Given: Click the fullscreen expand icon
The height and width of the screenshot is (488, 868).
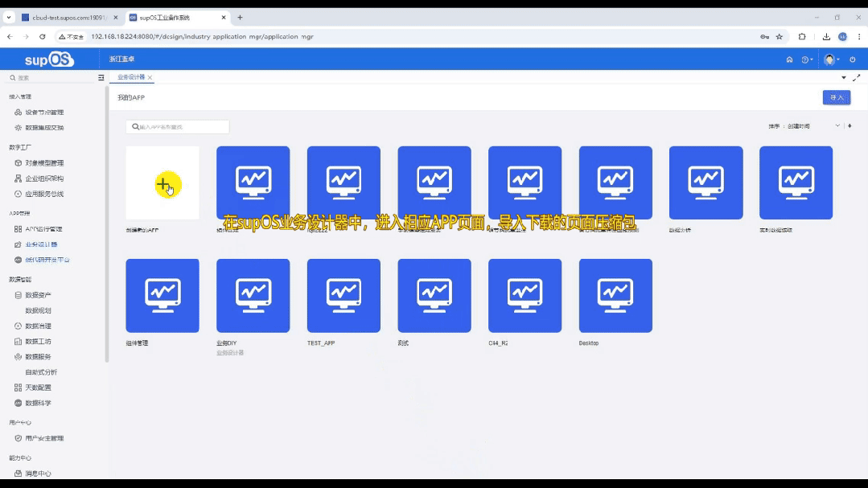Looking at the screenshot, I should [x=857, y=78].
